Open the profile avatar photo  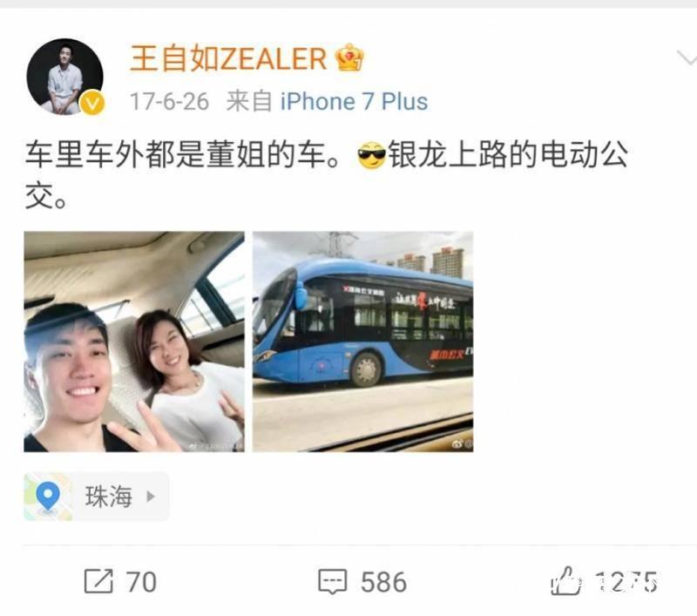(x=64, y=77)
